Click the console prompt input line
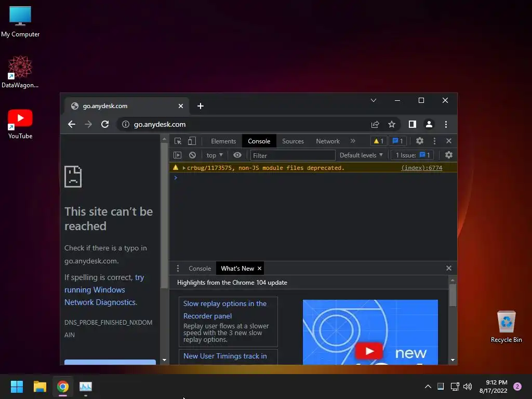The image size is (532, 399). pyautogui.click(x=313, y=178)
